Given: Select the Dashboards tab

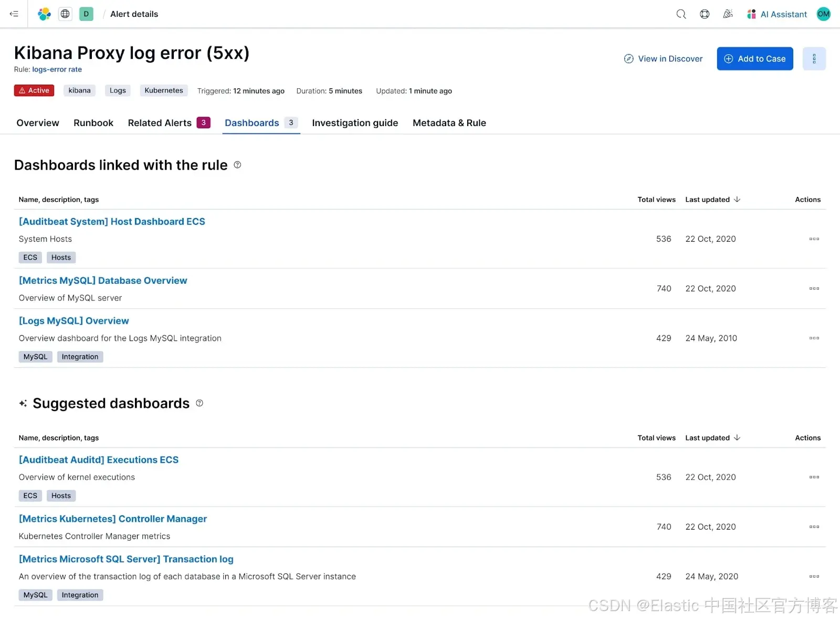Looking at the screenshot, I should (x=261, y=123).
